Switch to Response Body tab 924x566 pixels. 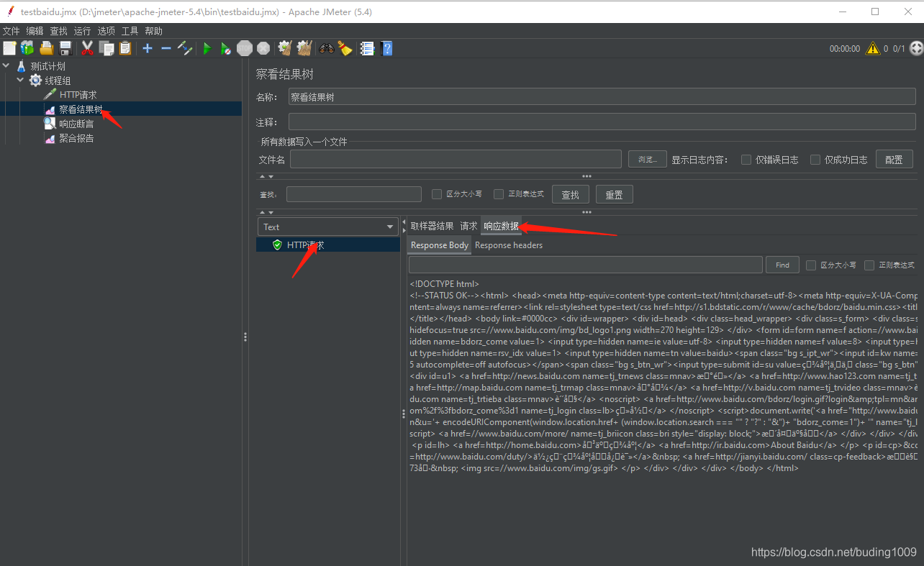pos(440,245)
